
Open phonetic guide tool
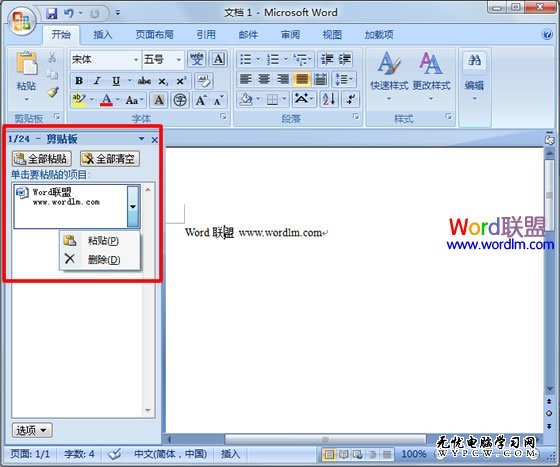pos(196,59)
